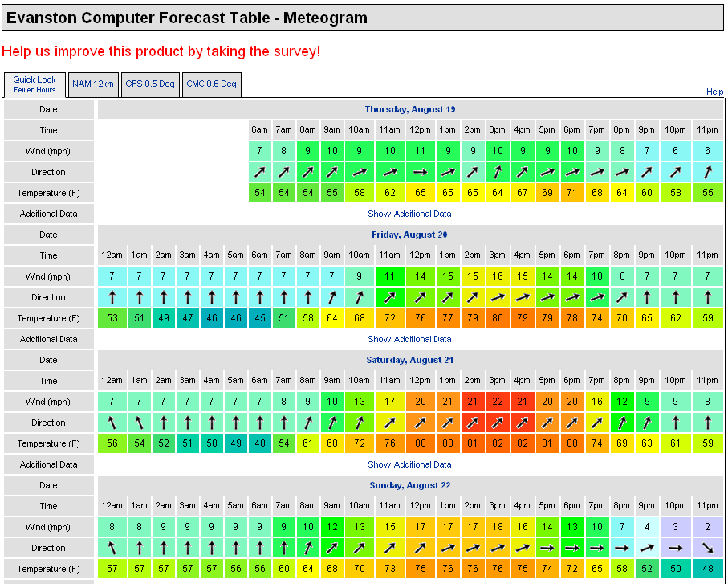
Task: Click Saturday's 3pm wind direction arrow
Action: [x=498, y=423]
